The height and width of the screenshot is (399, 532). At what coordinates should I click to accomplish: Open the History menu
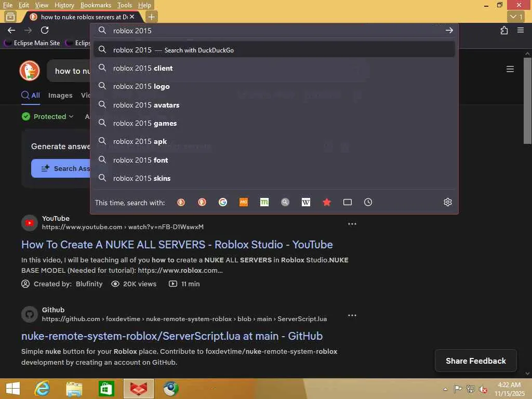(x=64, y=5)
